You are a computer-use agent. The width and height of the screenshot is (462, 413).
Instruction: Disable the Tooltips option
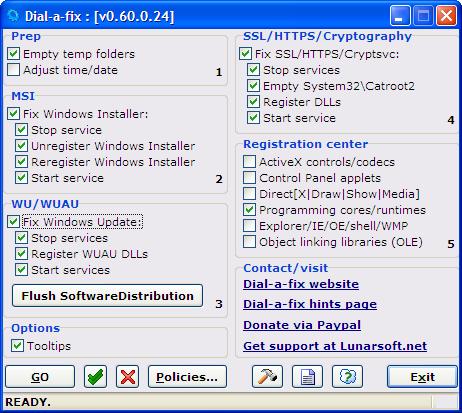17,346
